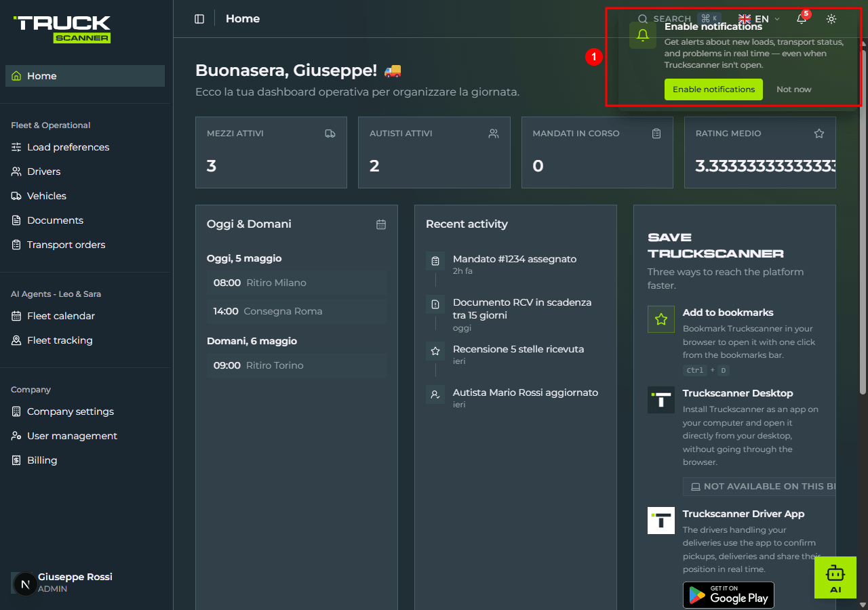Open the Drivers section
The image size is (868, 610).
coord(85,171)
